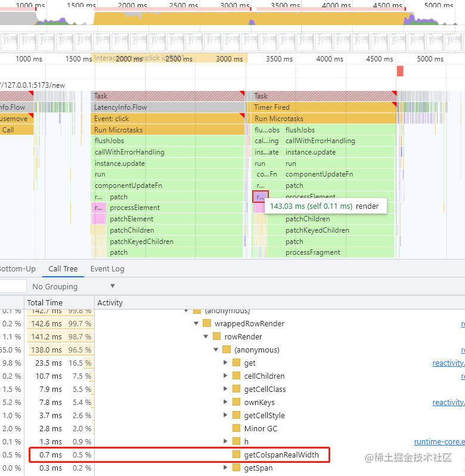Open the No Grouping dropdown
The image size is (465, 476).
73,286
